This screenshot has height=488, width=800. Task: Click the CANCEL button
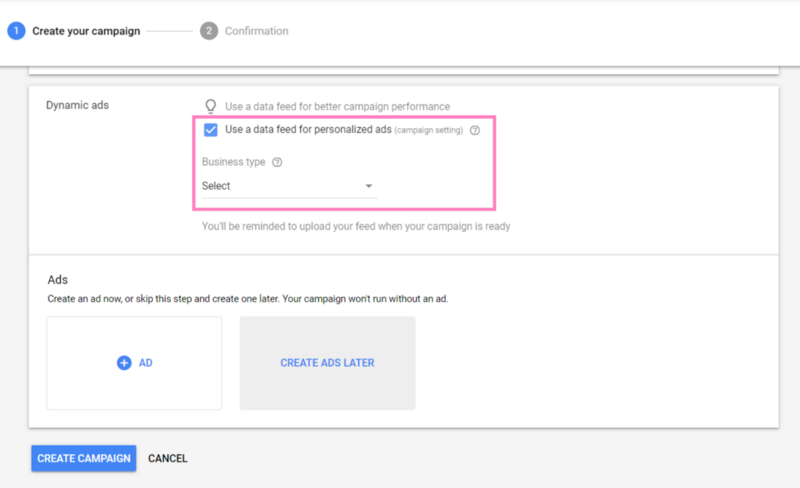(x=168, y=458)
